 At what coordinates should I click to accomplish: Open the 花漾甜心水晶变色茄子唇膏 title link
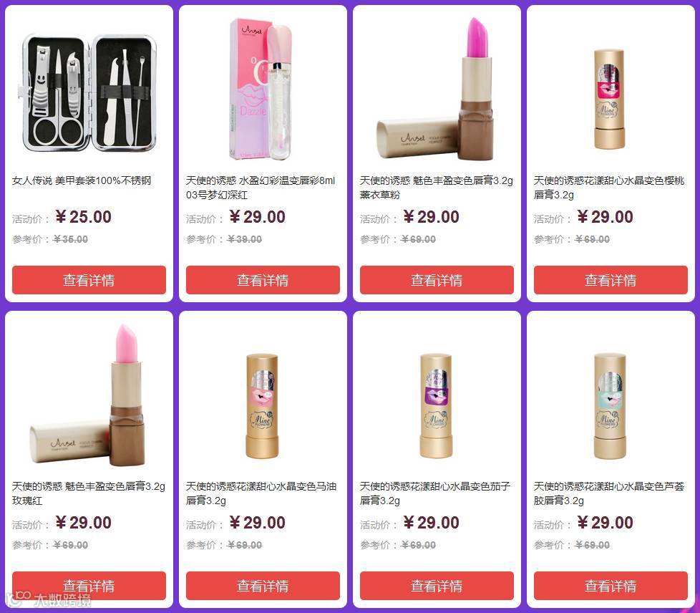[x=435, y=493]
